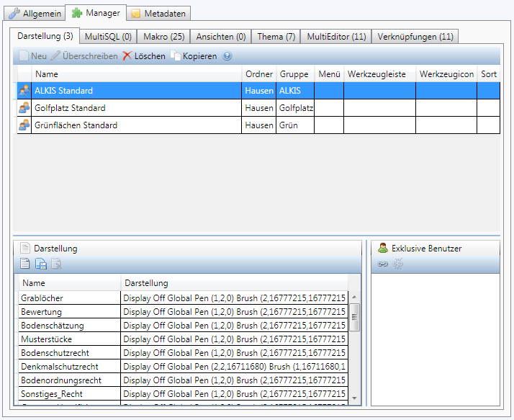The width and height of the screenshot is (514, 420).
Task: Select the MultiEditor (11) tab
Action: (336, 36)
